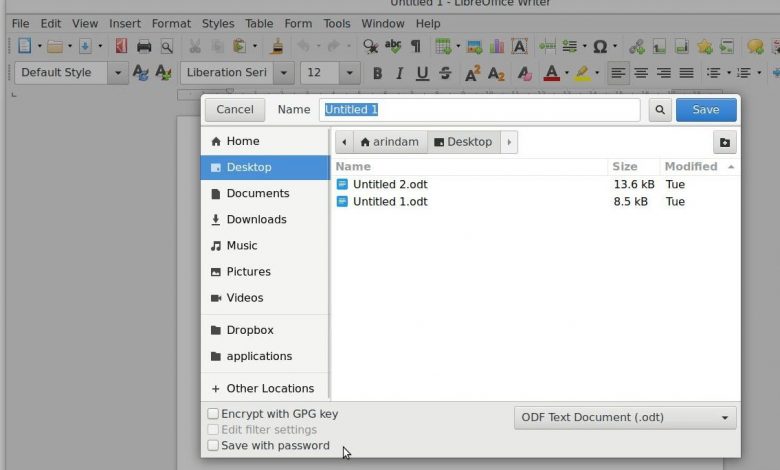
Task: Toggle Print Preview icon
Action: 167,47
